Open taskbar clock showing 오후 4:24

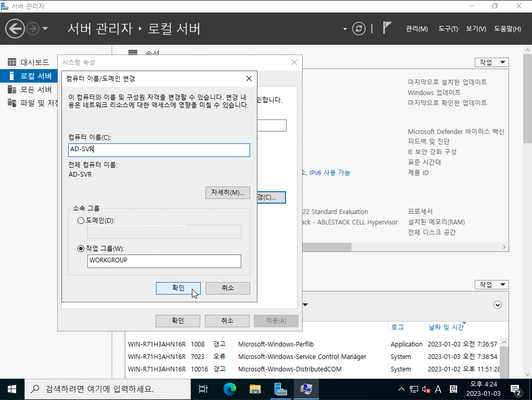(483, 389)
